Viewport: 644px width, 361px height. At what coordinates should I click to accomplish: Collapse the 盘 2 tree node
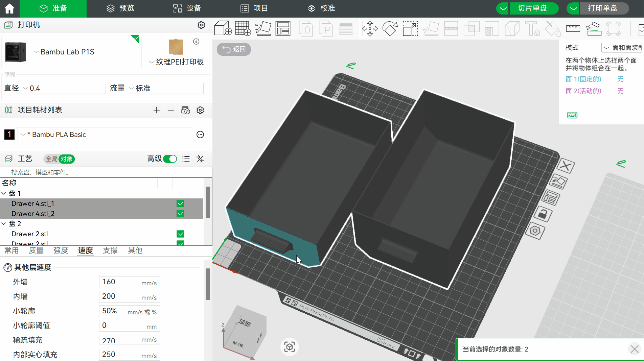coord(4,224)
